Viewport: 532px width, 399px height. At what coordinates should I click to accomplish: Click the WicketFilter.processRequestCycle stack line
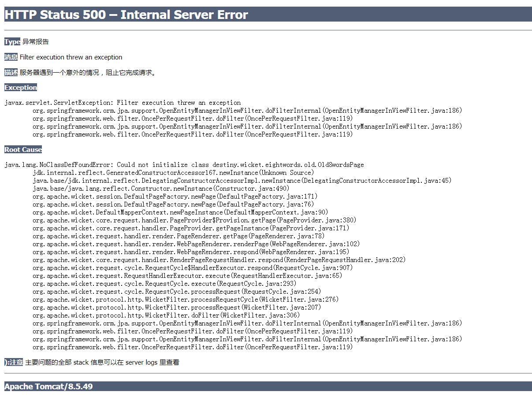click(186, 299)
